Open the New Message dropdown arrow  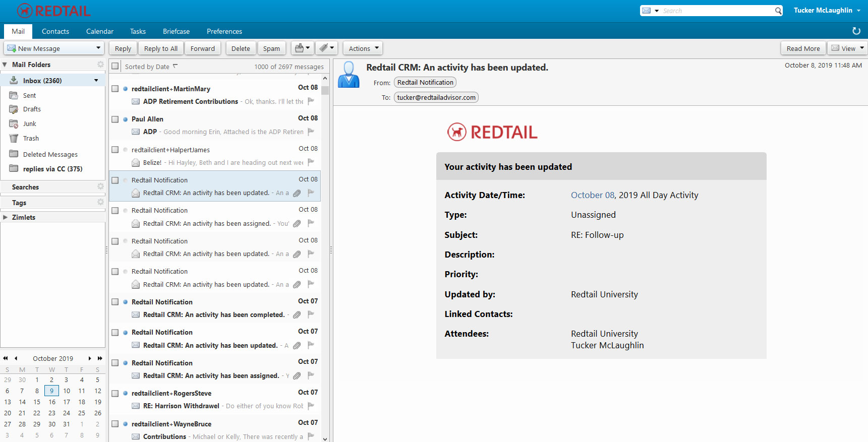tap(98, 48)
